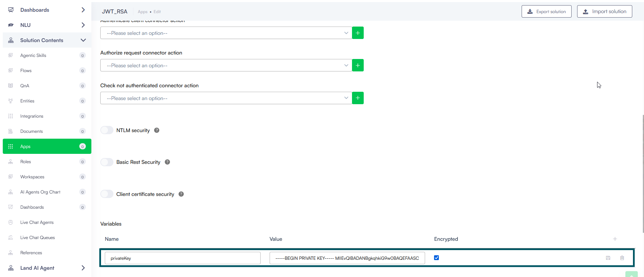The width and height of the screenshot is (644, 277).
Task: Click the QnA book icon
Action: pos(11,86)
